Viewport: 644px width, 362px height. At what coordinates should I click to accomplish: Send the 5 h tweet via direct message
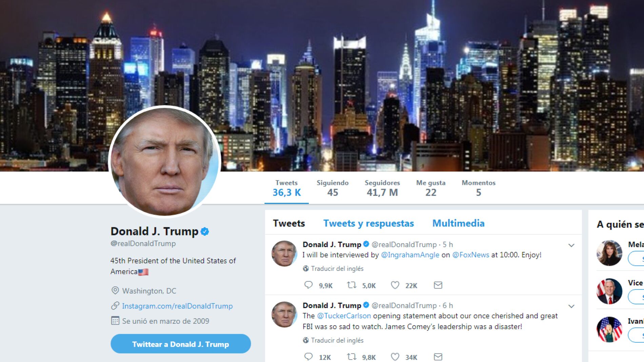438,285
